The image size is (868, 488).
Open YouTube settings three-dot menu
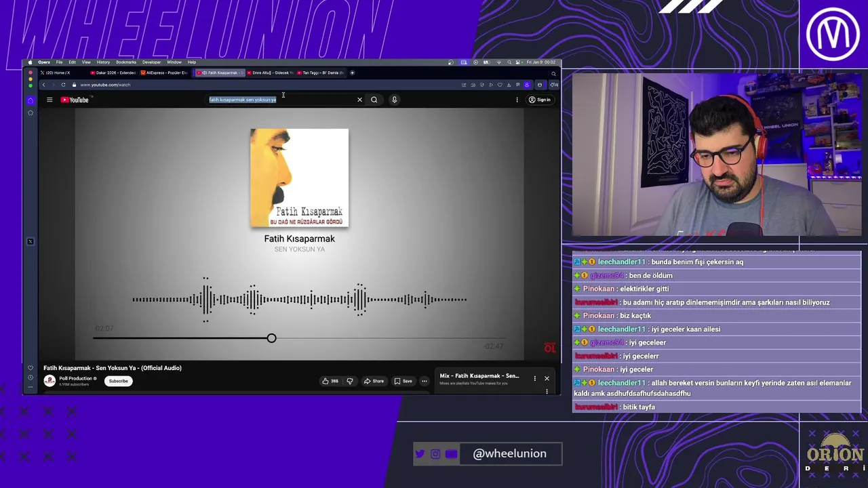[x=517, y=100]
